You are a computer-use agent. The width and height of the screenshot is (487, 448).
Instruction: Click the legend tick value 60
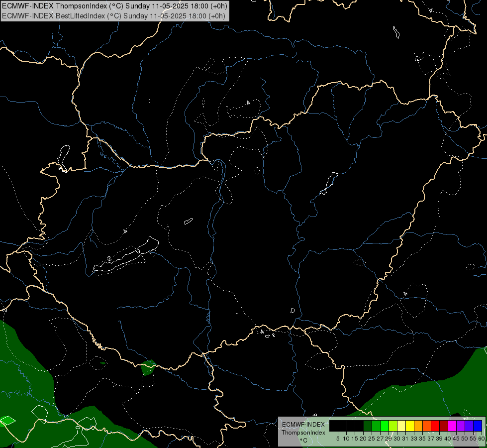coord(482,439)
